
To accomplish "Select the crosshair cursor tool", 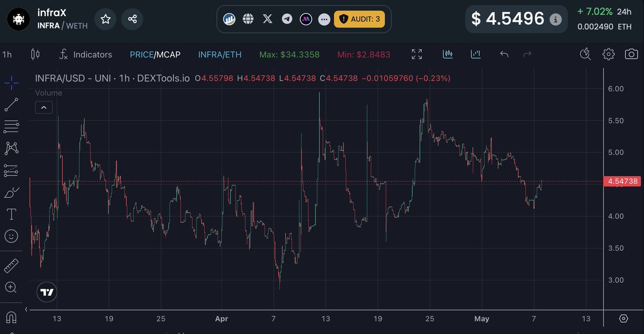I will pyautogui.click(x=11, y=82).
